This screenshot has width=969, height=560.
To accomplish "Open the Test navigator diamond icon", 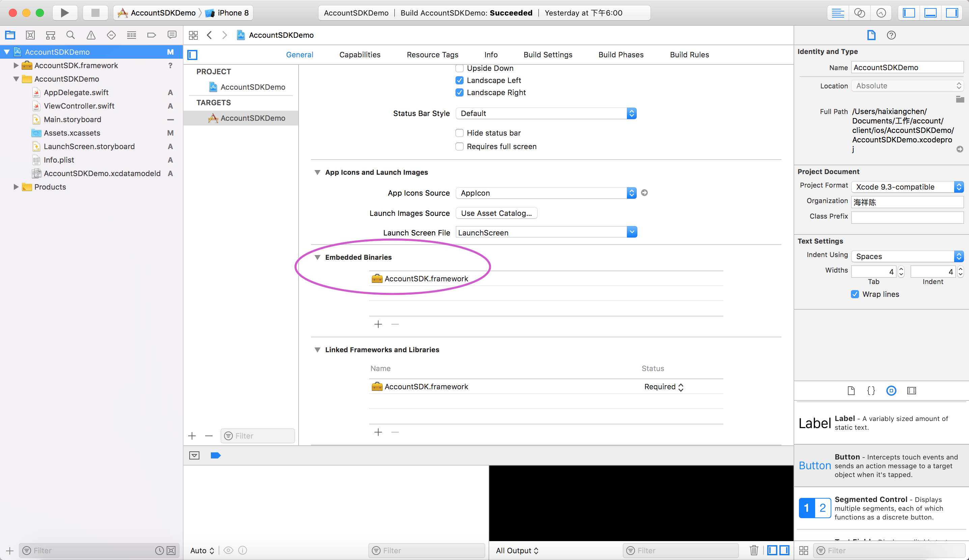I will [x=111, y=35].
